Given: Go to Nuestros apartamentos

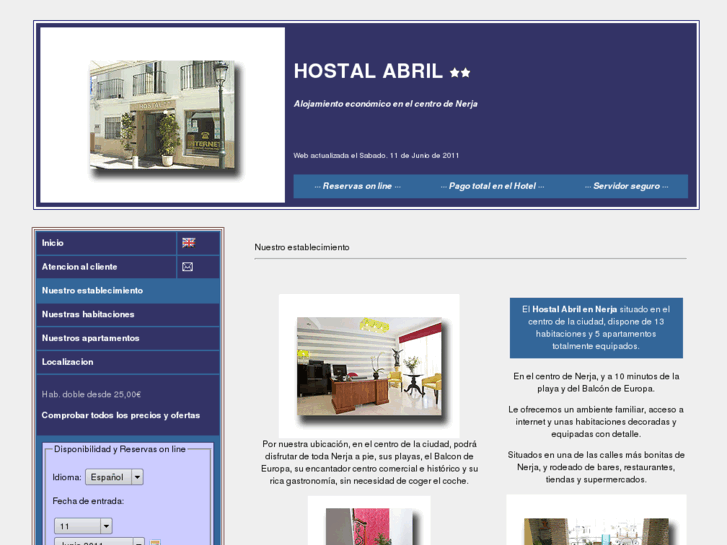Looking at the screenshot, I should click(128, 338).
